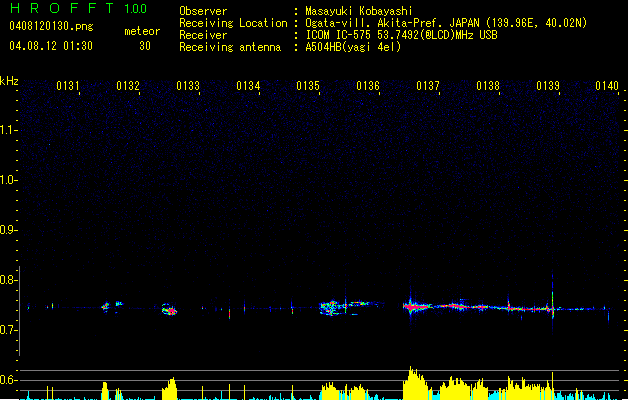The height and width of the screenshot is (400, 629).
Task: Click the 0135 time marker
Action: click(x=308, y=85)
